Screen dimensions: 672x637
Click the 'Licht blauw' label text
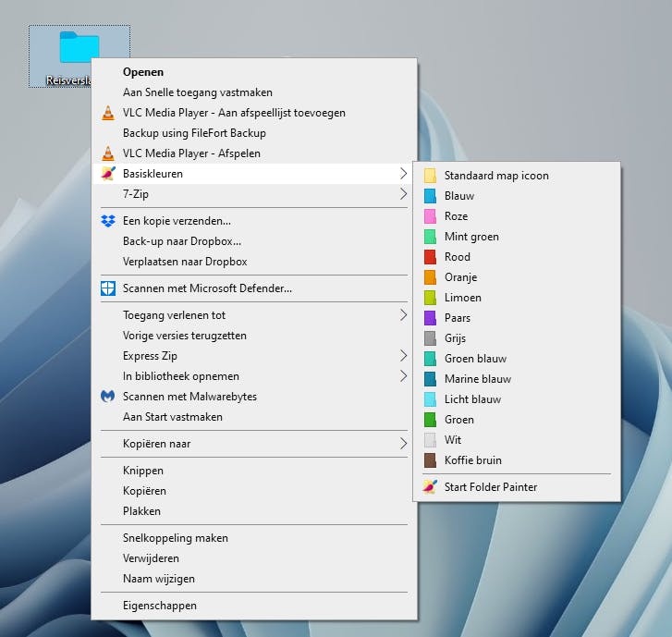472,399
